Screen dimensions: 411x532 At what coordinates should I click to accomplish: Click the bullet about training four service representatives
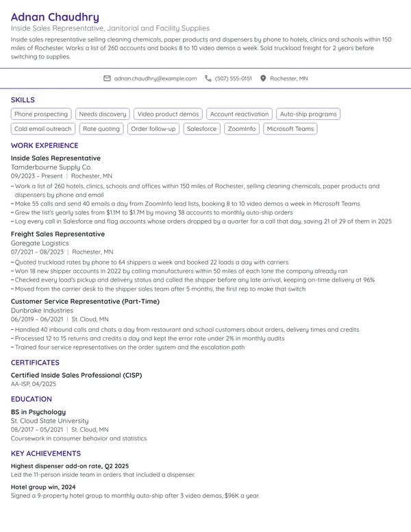click(x=127, y=347)
